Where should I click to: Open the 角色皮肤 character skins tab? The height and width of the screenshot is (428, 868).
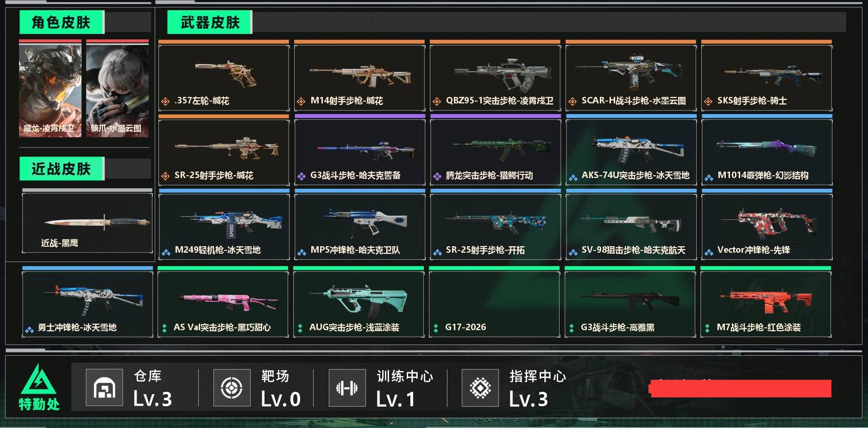62,22
